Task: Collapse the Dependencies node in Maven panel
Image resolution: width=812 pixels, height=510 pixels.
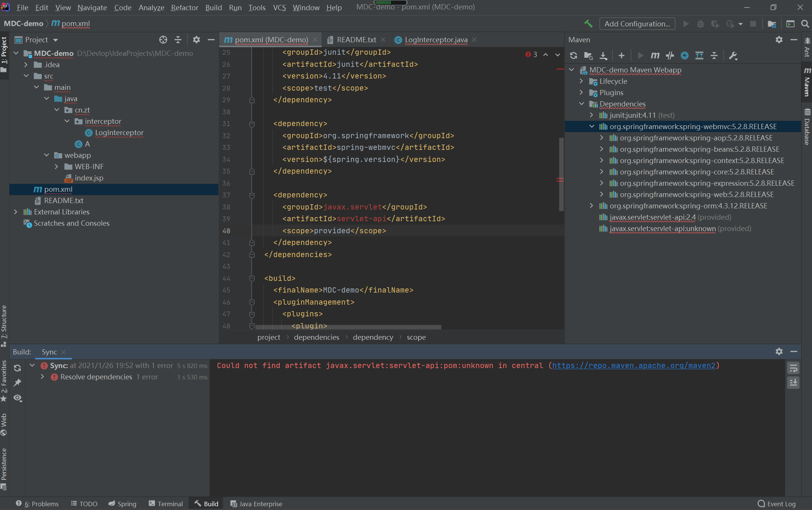Action: (582, 104)
